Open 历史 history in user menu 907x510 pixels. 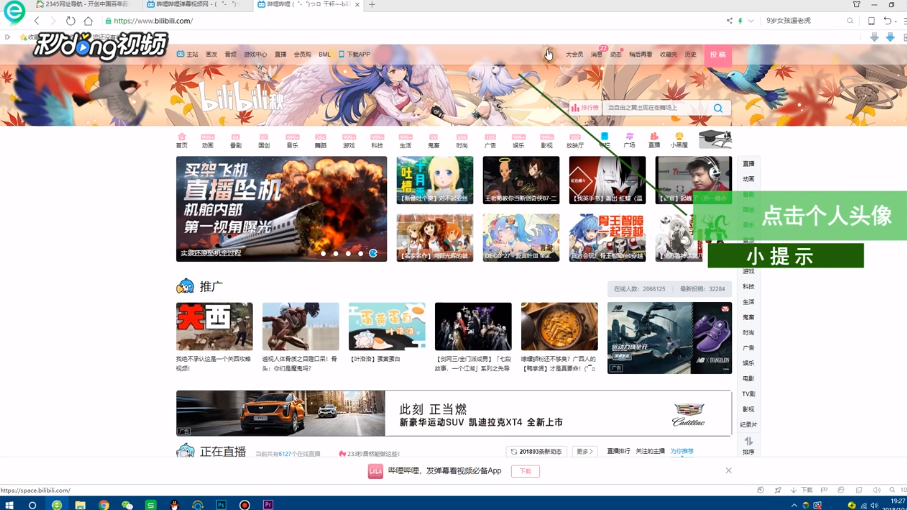691,54
